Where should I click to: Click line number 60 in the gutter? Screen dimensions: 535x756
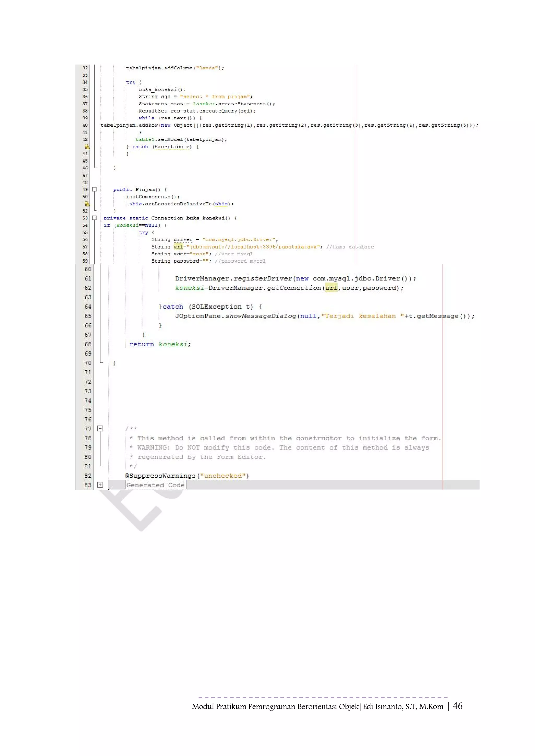[88, 269]
